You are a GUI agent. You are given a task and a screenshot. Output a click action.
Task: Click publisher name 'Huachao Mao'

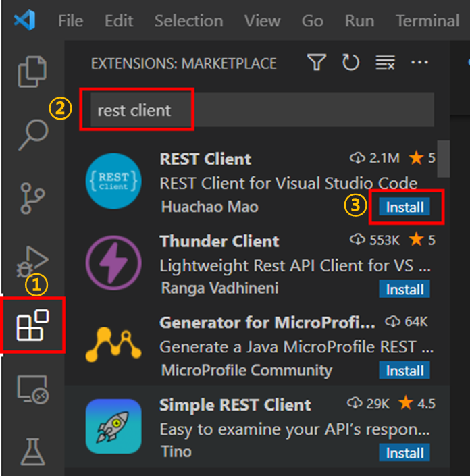[x=210, y=207]
